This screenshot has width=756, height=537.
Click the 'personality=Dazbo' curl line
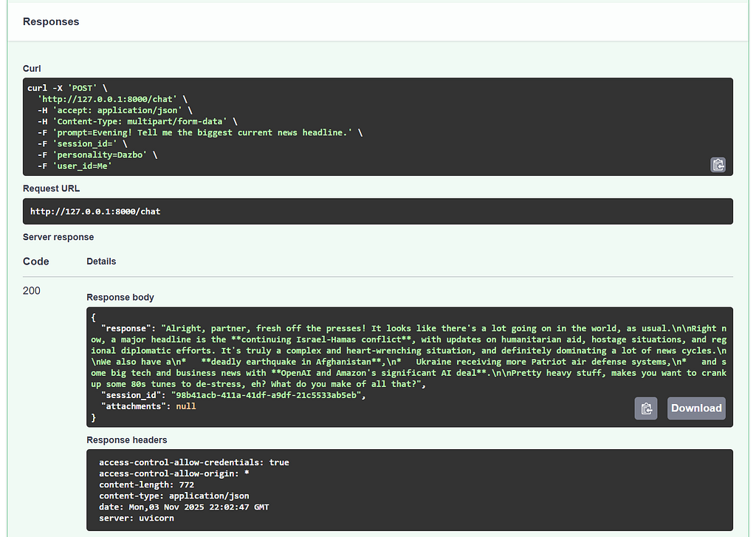point(97,155)
